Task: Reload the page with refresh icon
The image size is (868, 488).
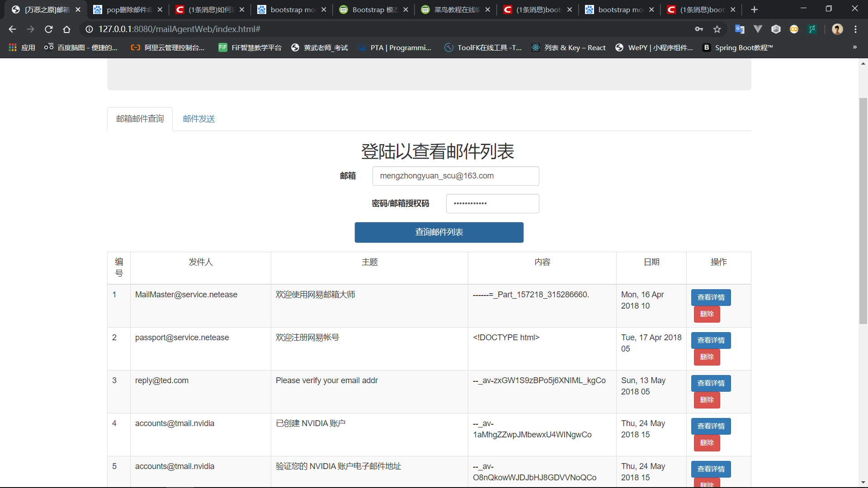Action: pos(49,29)
